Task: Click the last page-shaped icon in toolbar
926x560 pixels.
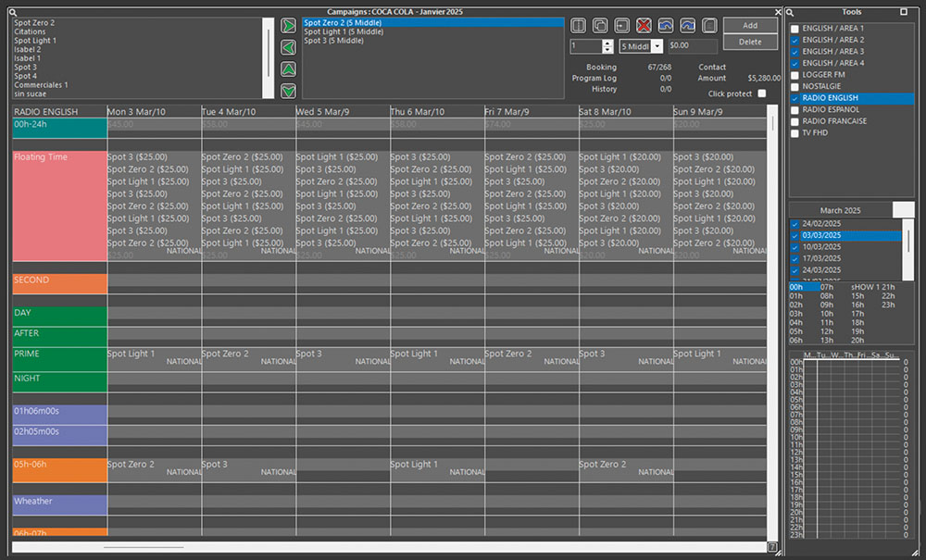Action: 709,25
